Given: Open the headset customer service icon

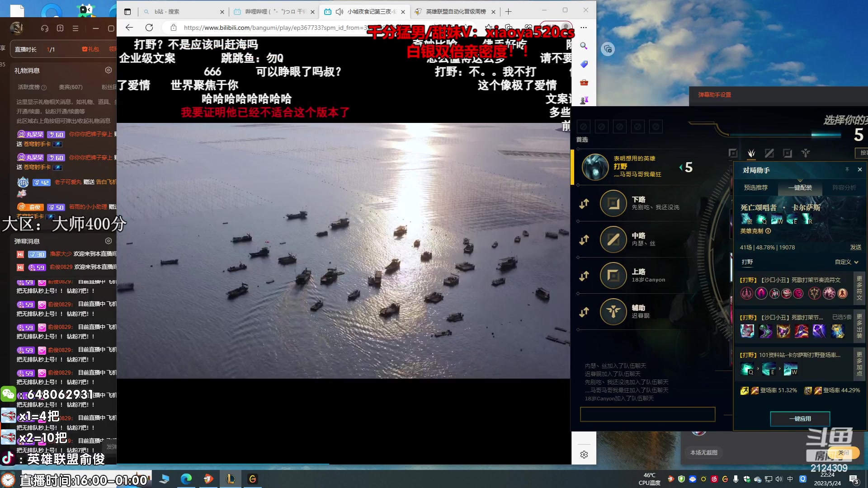Looking at the screenshot, I should (44, 28).
